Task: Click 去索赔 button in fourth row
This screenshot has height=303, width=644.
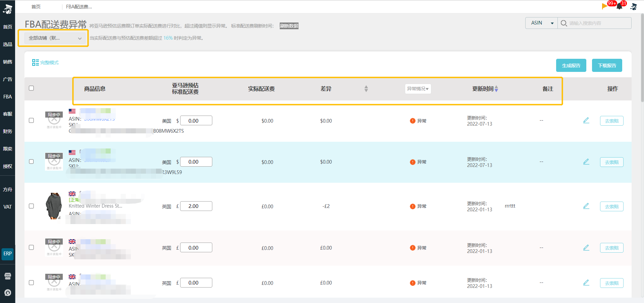Action: 611,248
